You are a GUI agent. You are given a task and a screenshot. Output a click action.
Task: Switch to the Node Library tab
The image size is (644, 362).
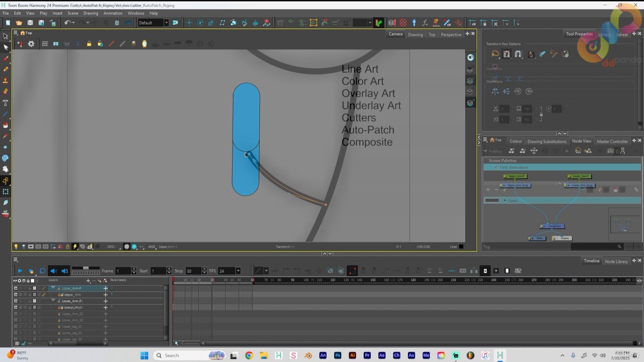pos(616,261)
